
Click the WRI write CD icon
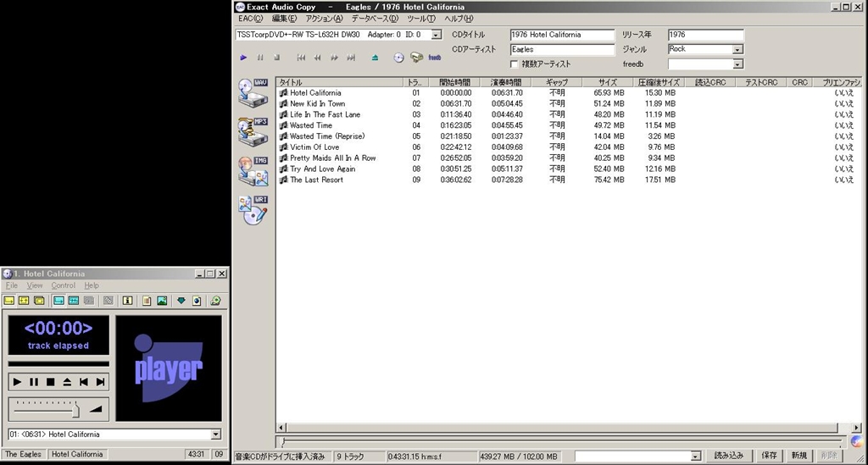(253, 209)
